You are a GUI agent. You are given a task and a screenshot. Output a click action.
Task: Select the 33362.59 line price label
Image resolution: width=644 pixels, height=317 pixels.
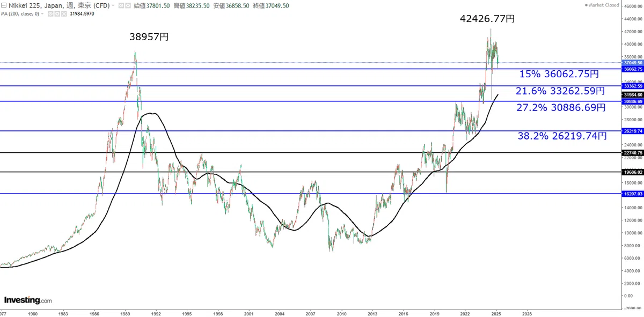[633, 86]
